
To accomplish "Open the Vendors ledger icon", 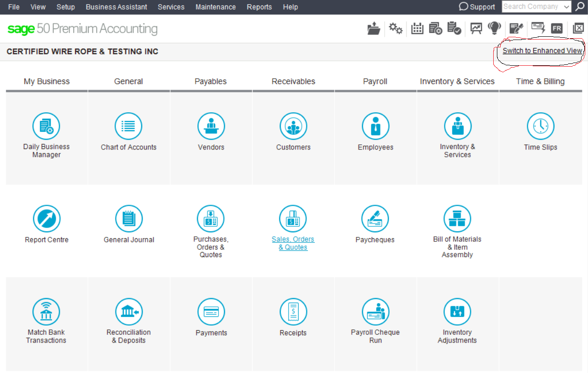I will pyautogui.click(x=211, y=126).
